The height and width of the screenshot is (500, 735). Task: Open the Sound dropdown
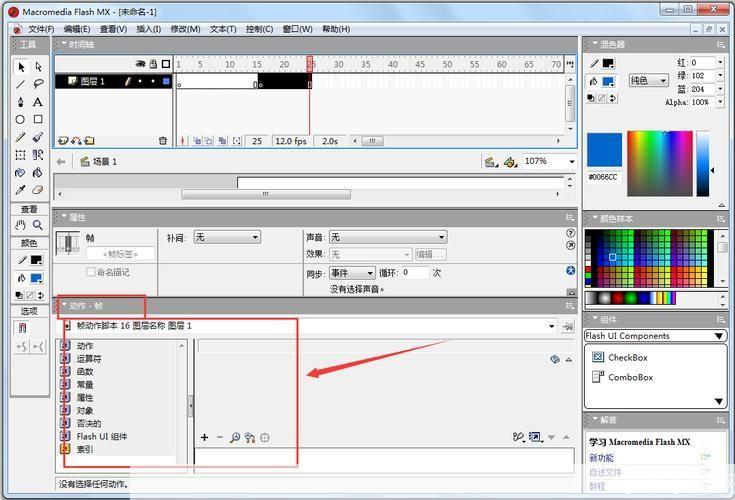click(x=388, y=237)
